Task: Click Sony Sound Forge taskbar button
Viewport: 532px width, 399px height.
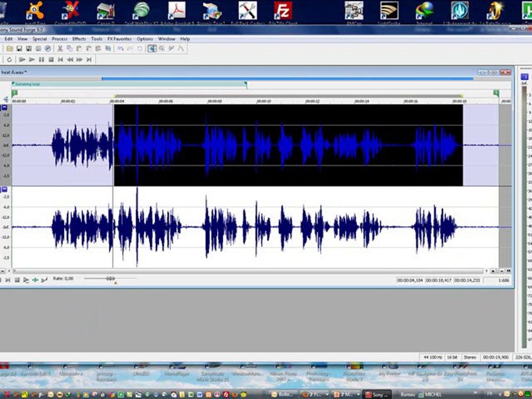Action: click(x=377, y=395)
